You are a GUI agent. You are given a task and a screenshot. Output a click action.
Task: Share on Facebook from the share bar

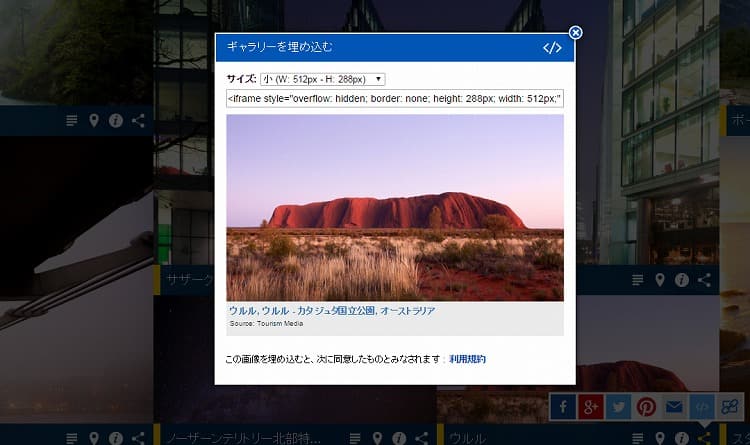[x=563, y=407]
